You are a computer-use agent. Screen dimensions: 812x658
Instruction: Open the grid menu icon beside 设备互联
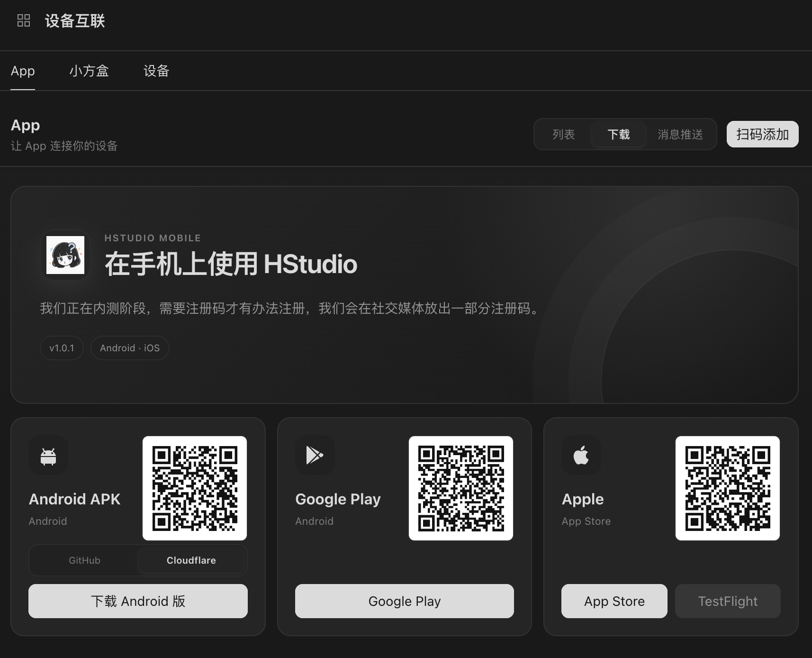(x=23, y=20)
